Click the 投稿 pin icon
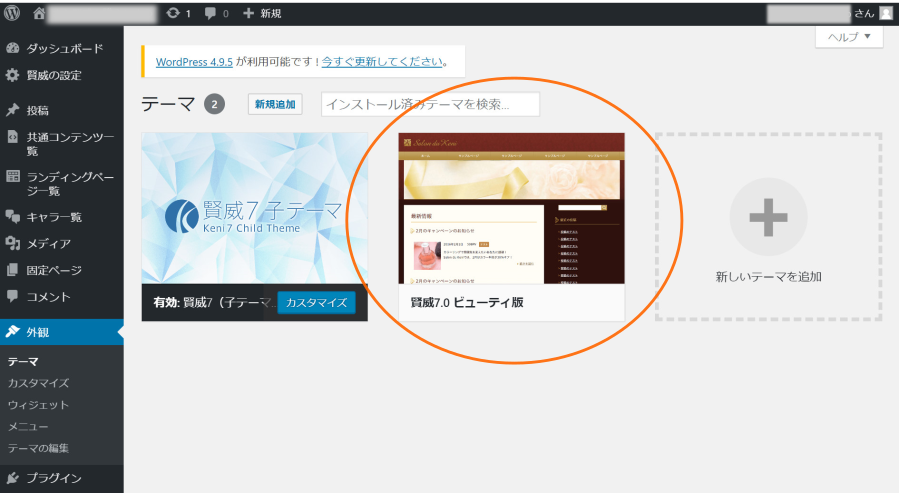 coord(13,110)
